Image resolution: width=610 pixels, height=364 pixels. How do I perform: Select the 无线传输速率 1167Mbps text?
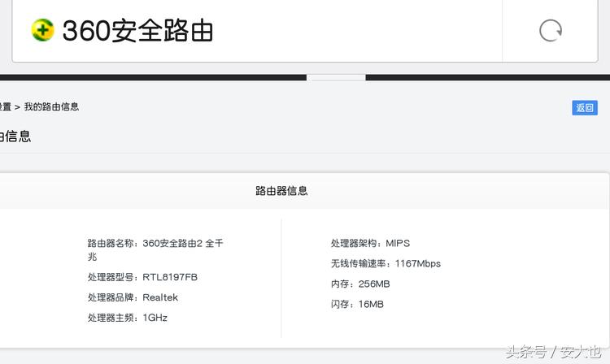pyautogui.click(x=386, y=263)
